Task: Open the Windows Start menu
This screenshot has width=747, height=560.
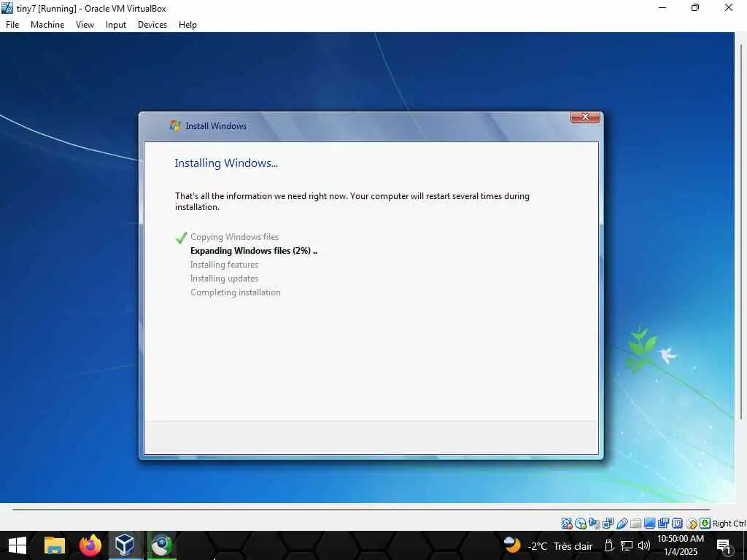Action: click(18, 545)
